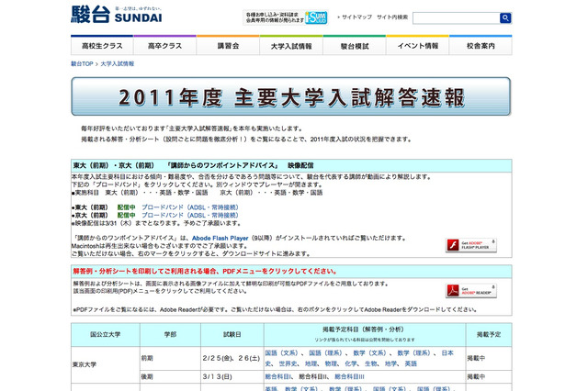Open Tokyo University 物理 link
588x391 pixels.
(x=331, y=363)
